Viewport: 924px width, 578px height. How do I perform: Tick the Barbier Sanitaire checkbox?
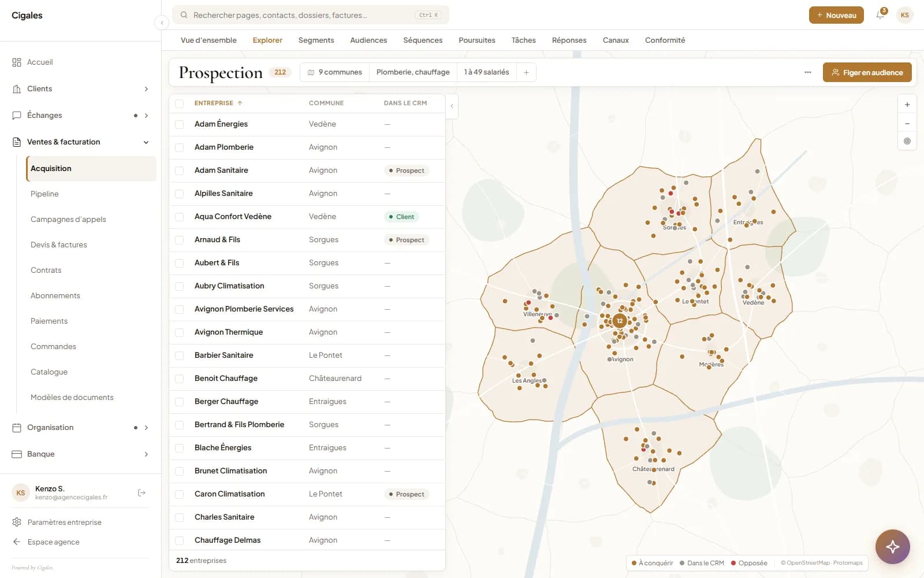pyautogui.click(x=180, y=355)
